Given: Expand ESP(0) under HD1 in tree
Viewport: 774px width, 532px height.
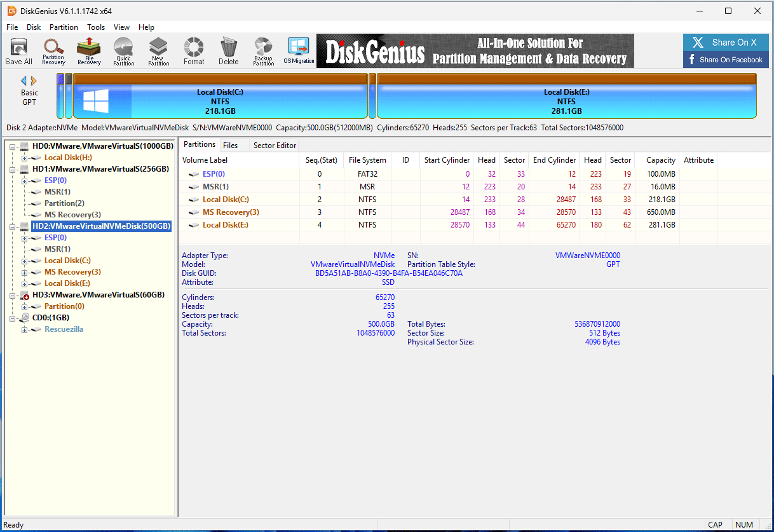Looking at the screenshot, I should pos(24,181).
